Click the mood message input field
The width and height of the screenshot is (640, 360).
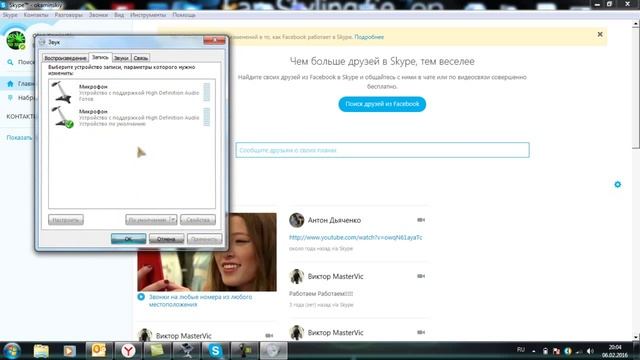click(x=382, y=150)
